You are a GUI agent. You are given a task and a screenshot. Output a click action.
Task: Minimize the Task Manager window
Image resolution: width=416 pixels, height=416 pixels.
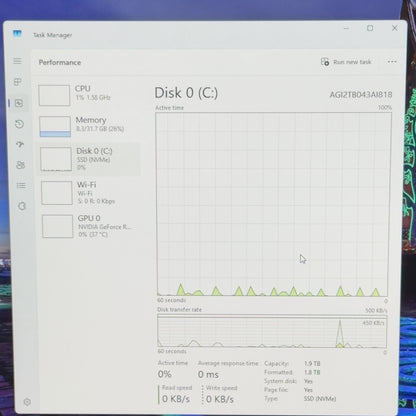(x=346, y=28)
